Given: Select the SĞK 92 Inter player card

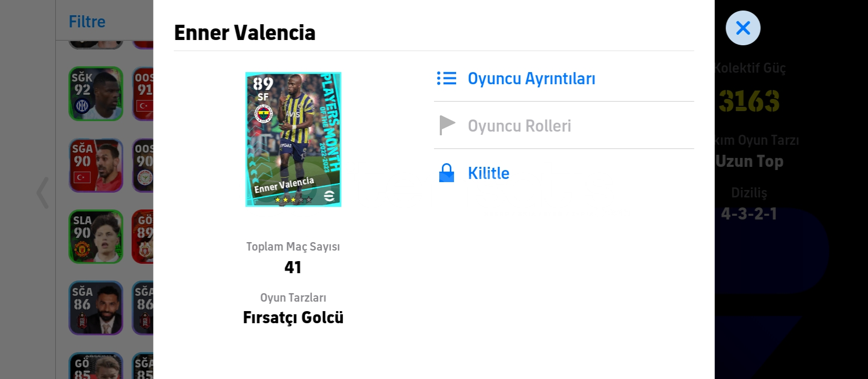Looking at the screenshot, I should click(x=96, y=94).
